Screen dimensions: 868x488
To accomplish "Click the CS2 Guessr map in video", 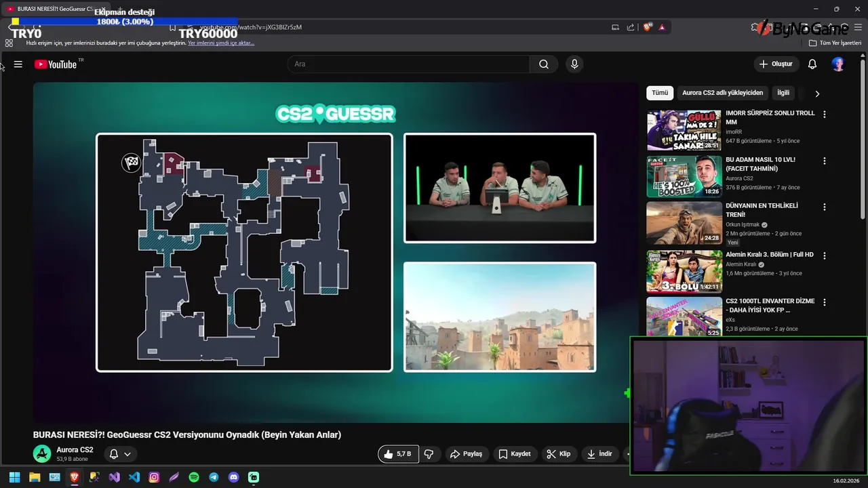I will [244, 252].
